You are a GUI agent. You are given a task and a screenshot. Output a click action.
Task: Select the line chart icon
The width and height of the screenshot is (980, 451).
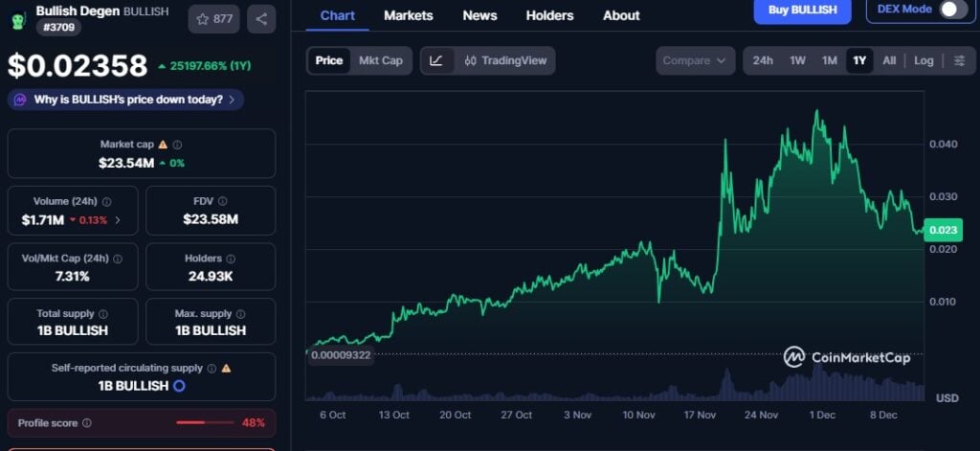pyautogui.click(x=436, y=60)
